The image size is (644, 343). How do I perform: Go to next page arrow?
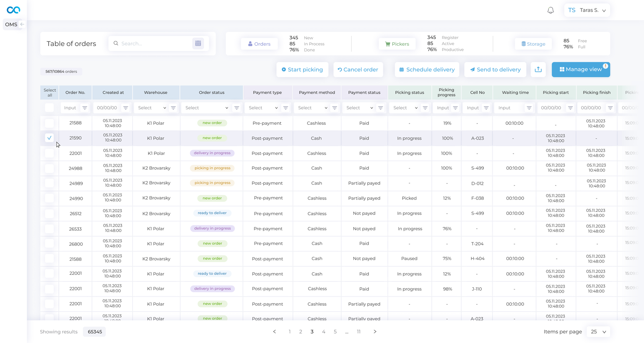pyautogui.click(x=375, y=332)
